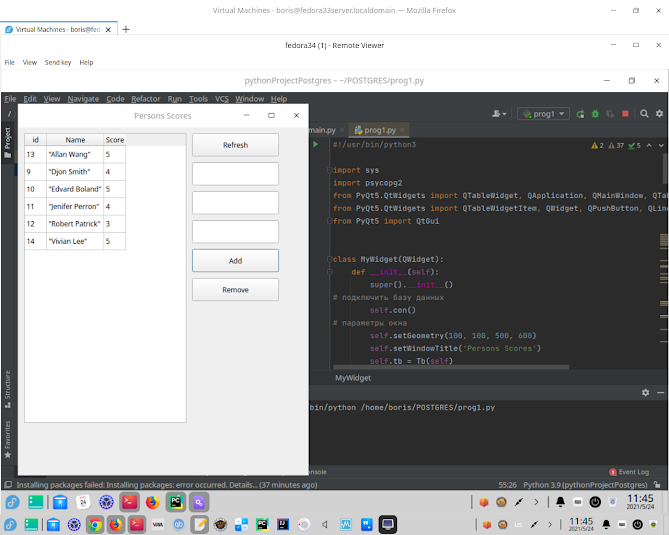
Task: Open the calendar icon in upper taskbar
Action: 83,502
